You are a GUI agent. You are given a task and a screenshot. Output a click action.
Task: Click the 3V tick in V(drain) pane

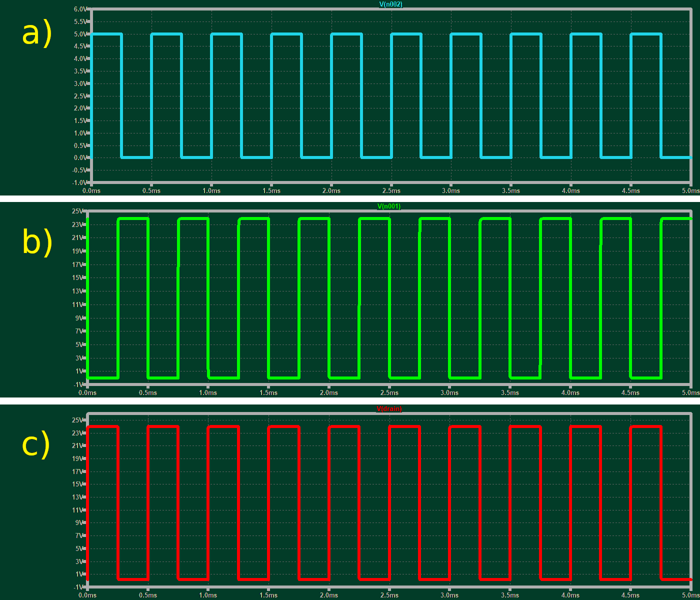point(80,561)
